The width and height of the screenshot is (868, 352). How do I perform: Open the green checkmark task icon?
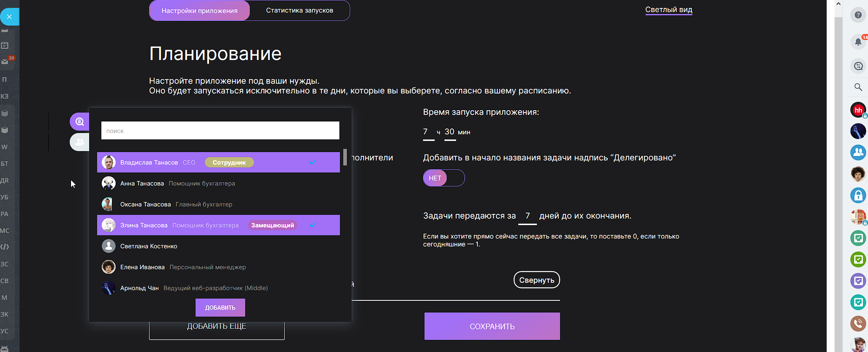pos(858,259)
